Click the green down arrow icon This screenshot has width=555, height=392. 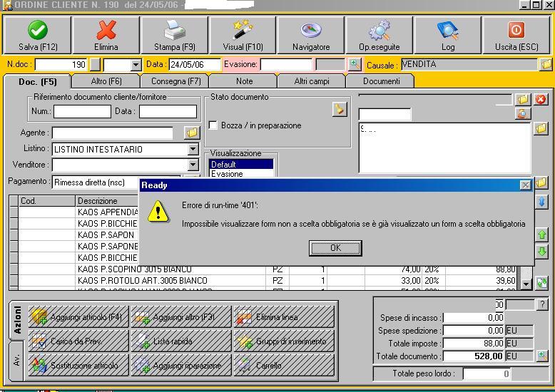click(x=542, y=252)
